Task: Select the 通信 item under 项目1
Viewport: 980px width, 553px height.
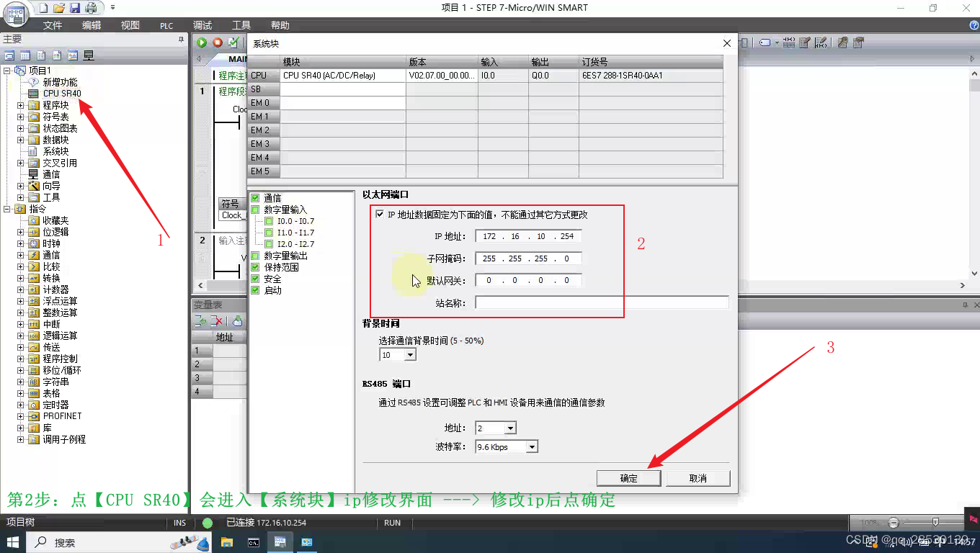Action: pyautogui.click(x=51, y=174)
